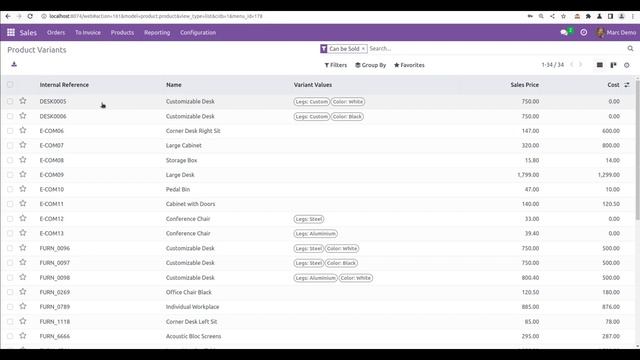Click the Legs: Aluminium tag on E-COM13
Viewport: 640px width, 360px height.
tap(316, 233)
